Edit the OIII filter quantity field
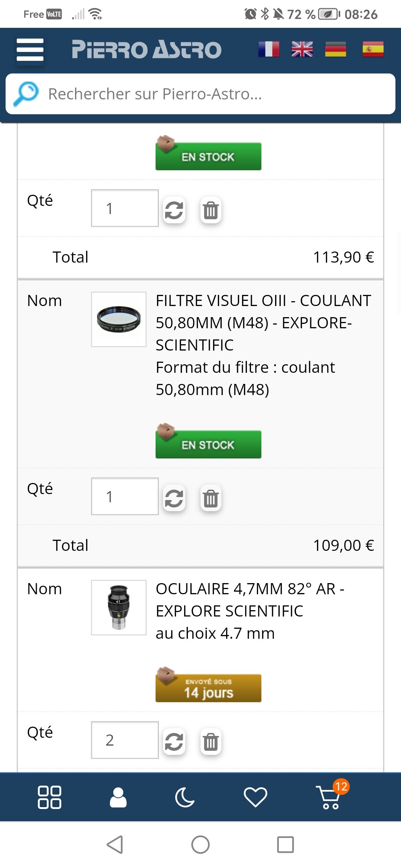This screenshot has height=868, width=401. [125, 496]
